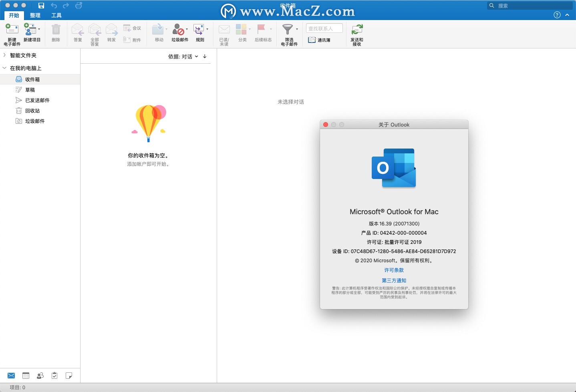Switch to Tasks view icon
The image size is (576, 392).
[54, 376]
